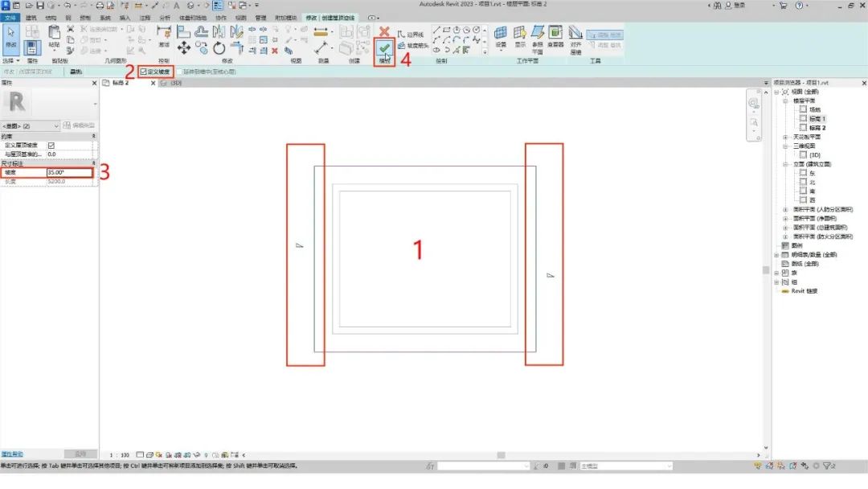Click the Print icon in quick access toolbar
The height and width of the screenshot is (489, 868).
point(100,5)
